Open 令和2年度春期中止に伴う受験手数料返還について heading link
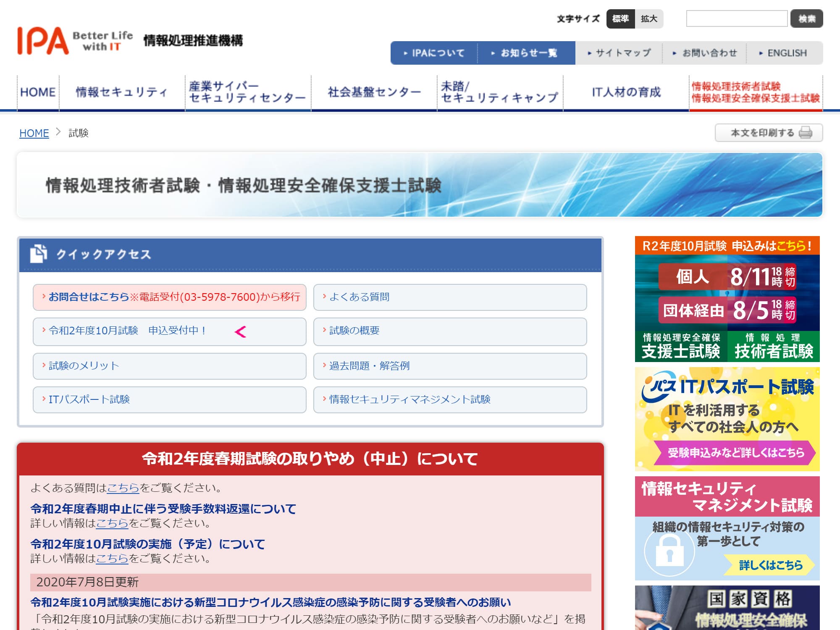 (163, 509)
